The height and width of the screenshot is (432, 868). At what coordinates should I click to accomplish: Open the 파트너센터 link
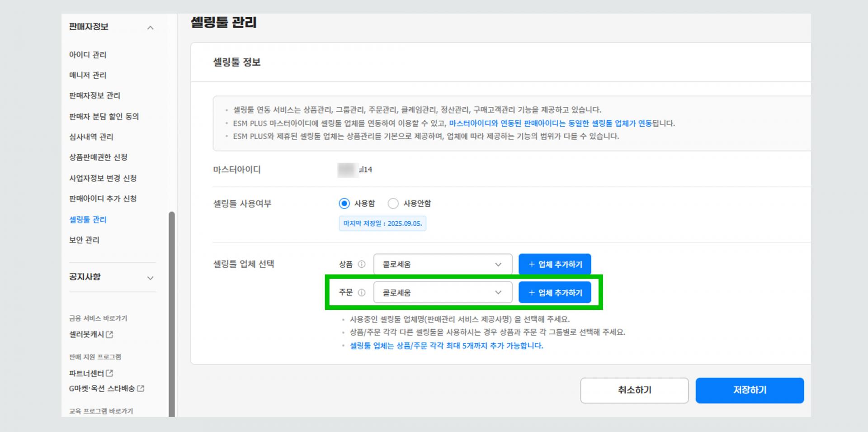point(86,373)
